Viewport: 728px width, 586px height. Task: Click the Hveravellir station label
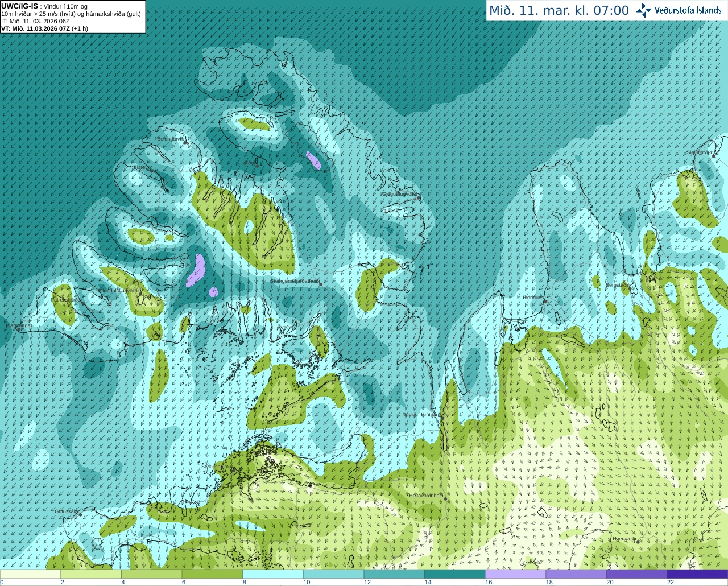click(624, 538)
